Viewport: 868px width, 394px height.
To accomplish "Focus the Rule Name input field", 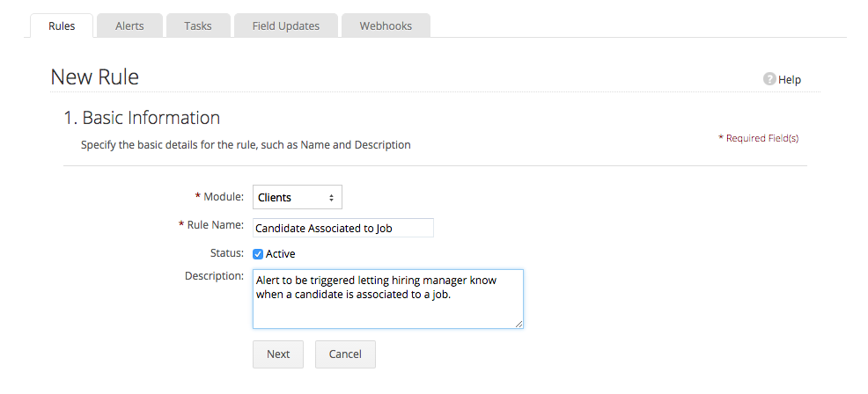I will pos(342,228).
